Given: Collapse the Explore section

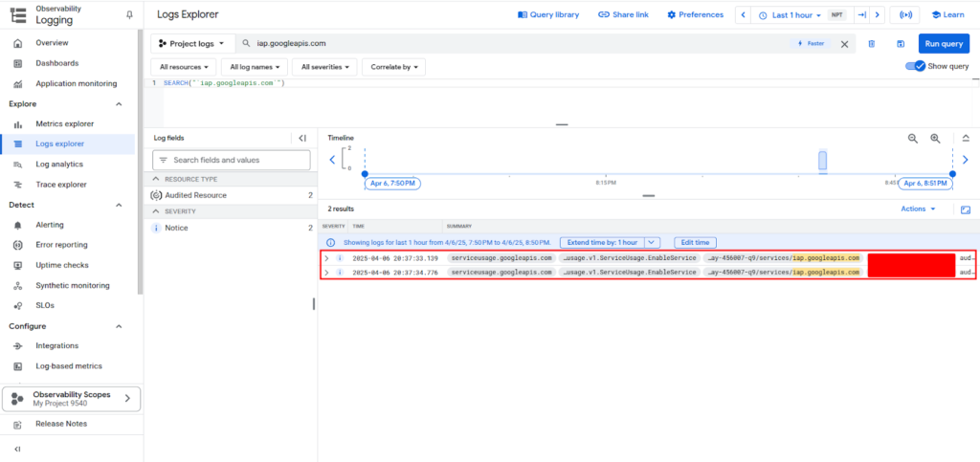Looking at the screenshot, I should point(119,104).
